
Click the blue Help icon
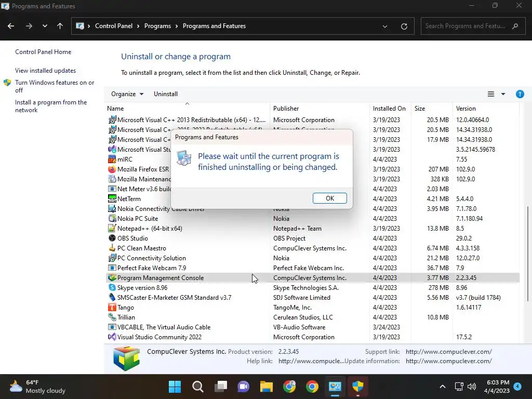[x=520, y=94]
